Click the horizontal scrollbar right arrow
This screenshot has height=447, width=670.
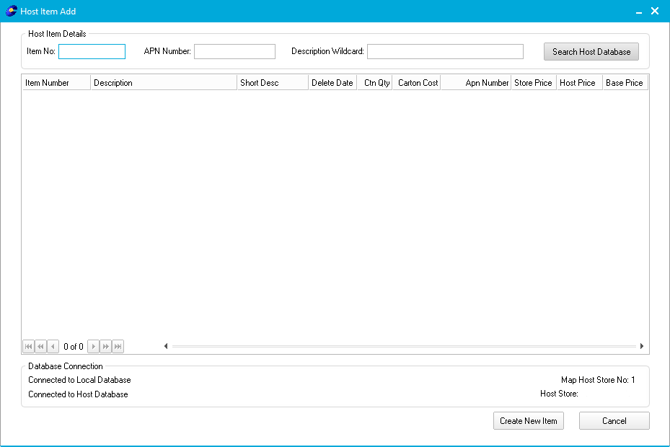pyautogui.click(x=642, y=346)
